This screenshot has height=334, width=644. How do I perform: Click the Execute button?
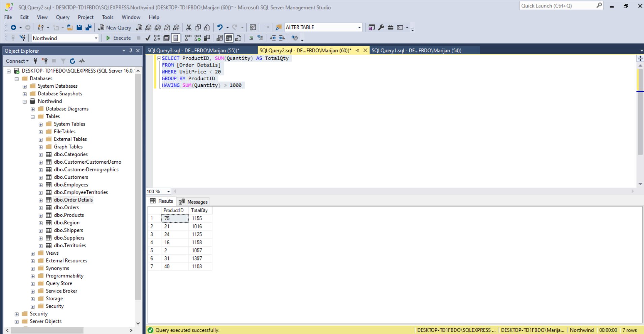118,38
